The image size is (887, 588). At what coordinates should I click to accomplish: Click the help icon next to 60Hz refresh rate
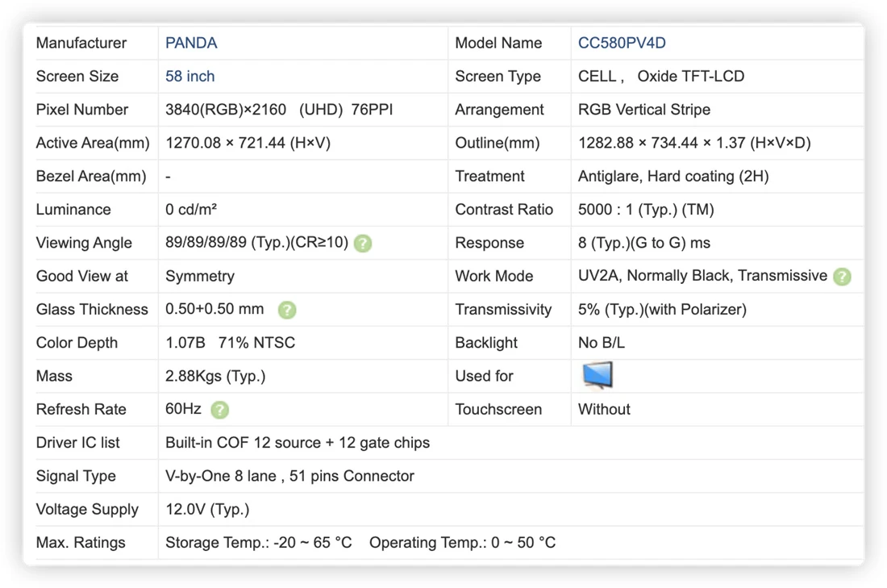click(x=219, y=410)
